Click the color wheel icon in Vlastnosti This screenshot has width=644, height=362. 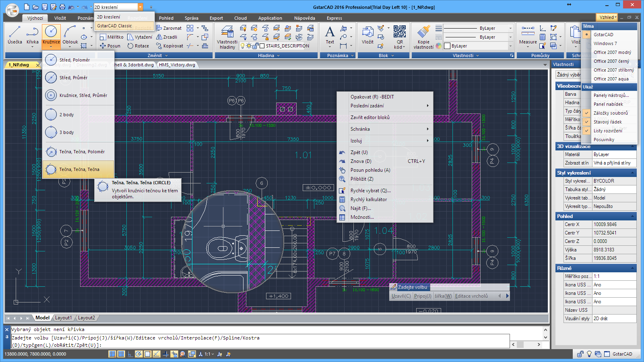[x=439, y=46]
